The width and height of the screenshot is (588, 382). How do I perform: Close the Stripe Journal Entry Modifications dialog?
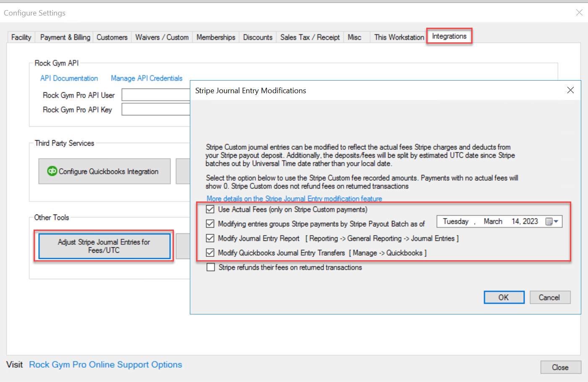(570, 90)
